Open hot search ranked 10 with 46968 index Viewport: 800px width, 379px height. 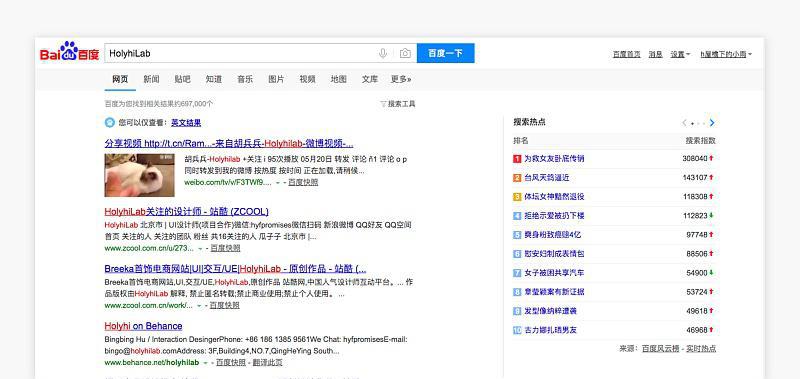tap(551, 330)
